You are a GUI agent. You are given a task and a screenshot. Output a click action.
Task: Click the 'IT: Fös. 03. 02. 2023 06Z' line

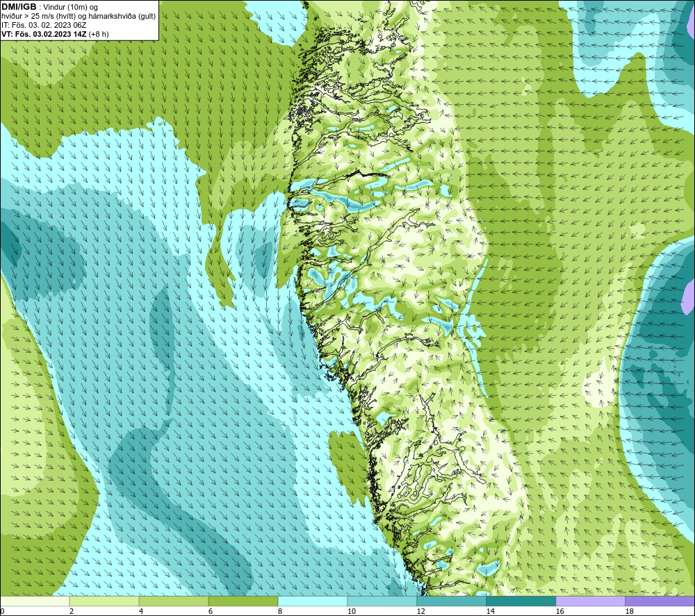[x=44, y=25]
